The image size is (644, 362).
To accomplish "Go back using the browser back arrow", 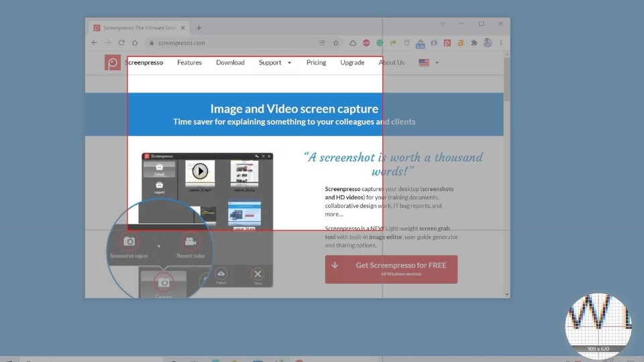I will pyautogui.click(x=95, y=43).
